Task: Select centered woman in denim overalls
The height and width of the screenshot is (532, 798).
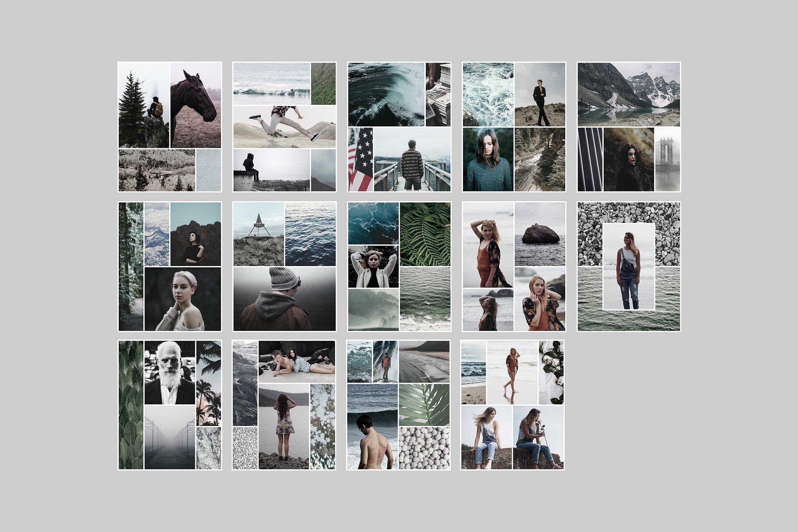Action: [629, 266]
